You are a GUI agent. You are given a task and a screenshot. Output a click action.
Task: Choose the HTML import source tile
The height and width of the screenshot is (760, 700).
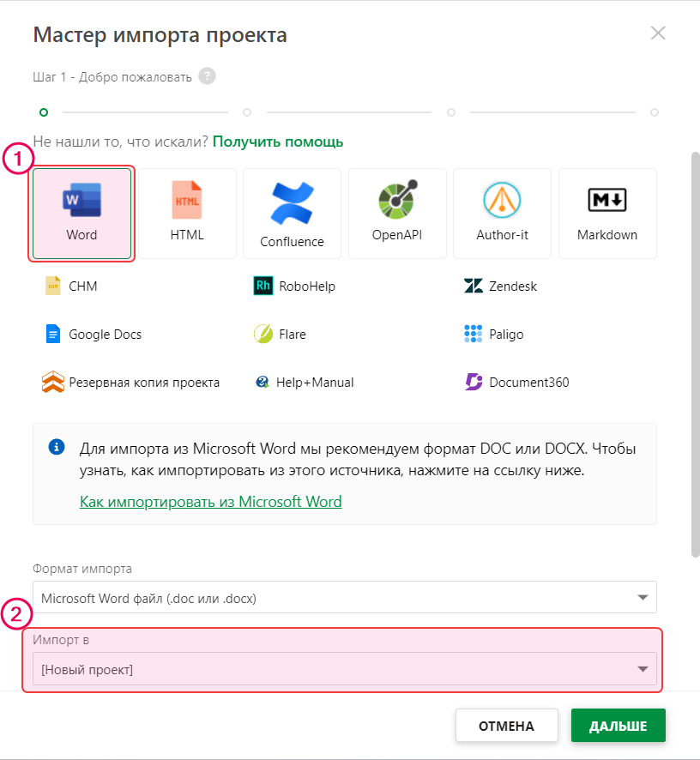tap(188, 214)
